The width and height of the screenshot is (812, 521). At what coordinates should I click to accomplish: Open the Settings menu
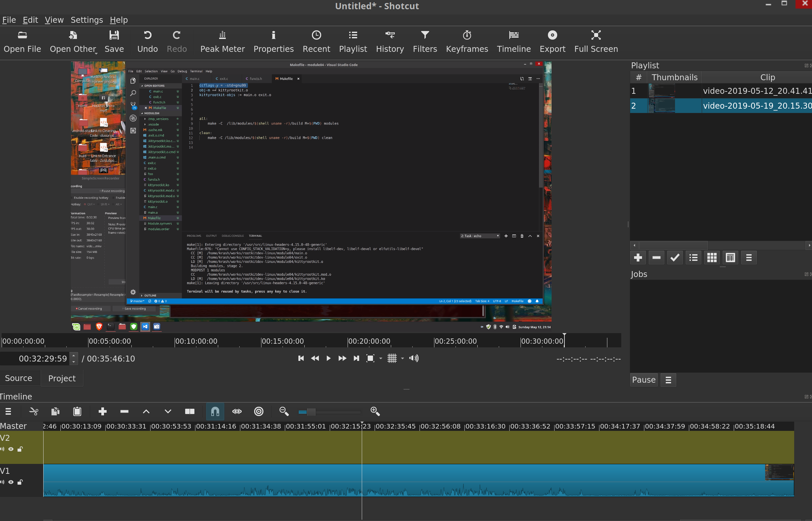point(86,19)
